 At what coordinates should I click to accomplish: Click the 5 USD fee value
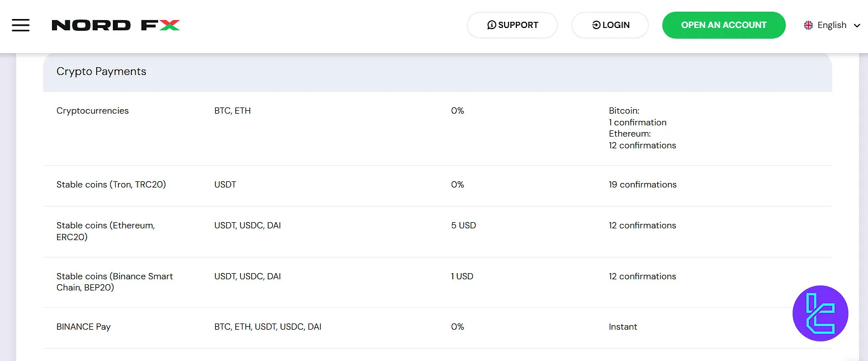point(463,226)
